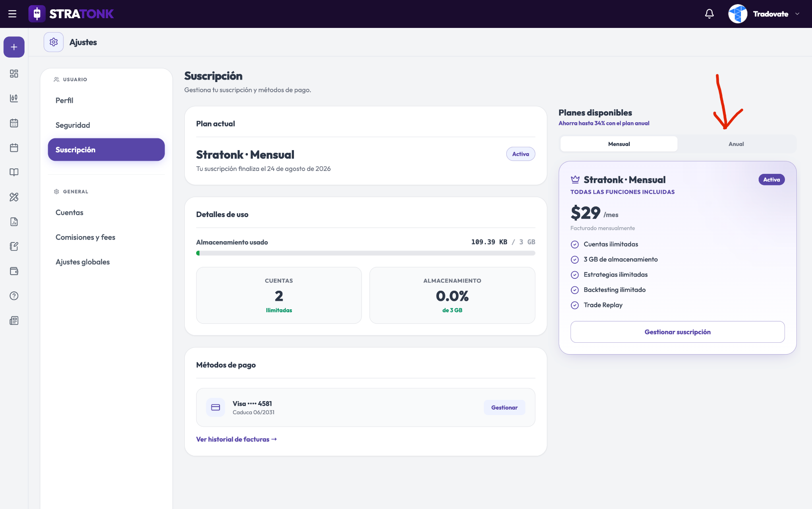812x509 pixels.
Task: Open the calendar with dots icon in sidebar
Action: click(x=14, y=123)
